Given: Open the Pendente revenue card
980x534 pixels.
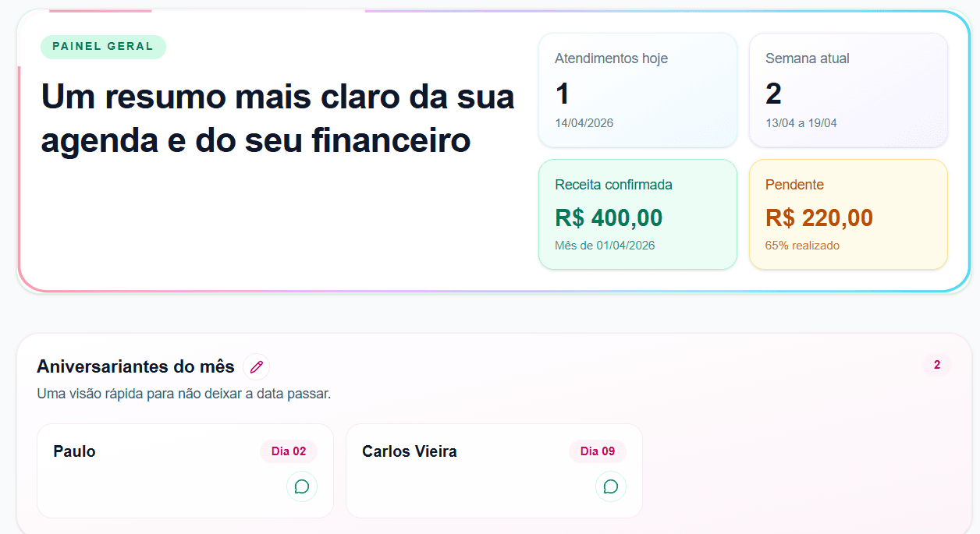Looking at the screenshot, I should click(848, 214).
